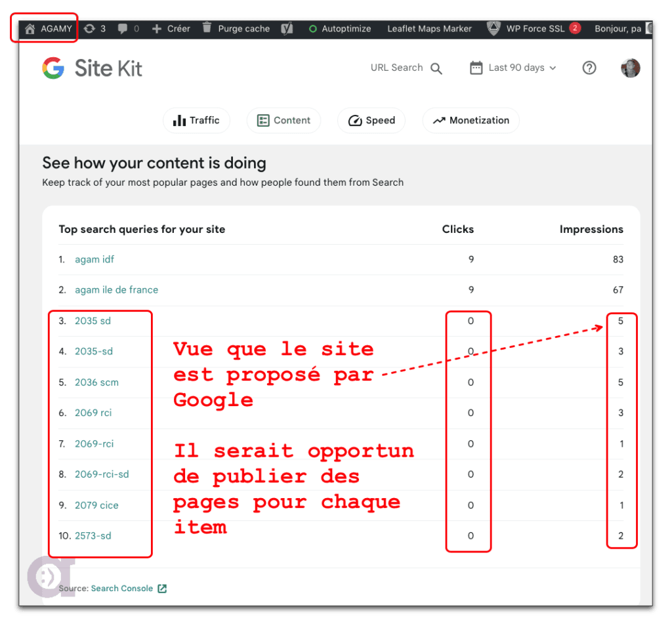Open WP Force SSL shield icon
This screenshot has width=672, height=626.
point(492,28)
